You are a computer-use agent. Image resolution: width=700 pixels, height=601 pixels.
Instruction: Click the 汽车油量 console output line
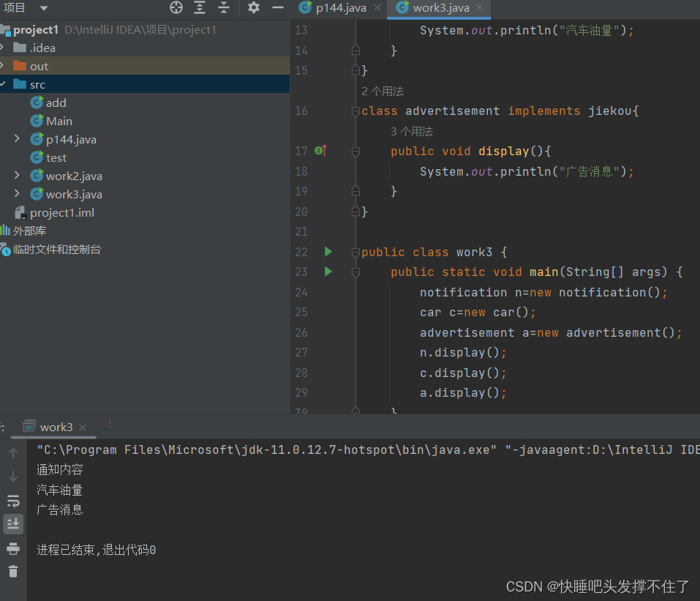click(x=60, y=490)
